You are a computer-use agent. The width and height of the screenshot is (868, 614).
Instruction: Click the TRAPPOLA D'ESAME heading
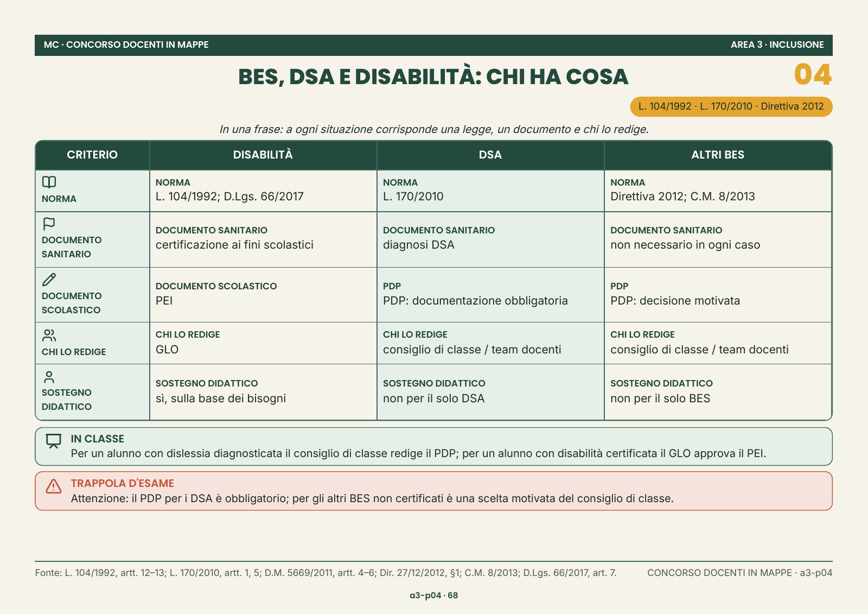tap(123, 483)
